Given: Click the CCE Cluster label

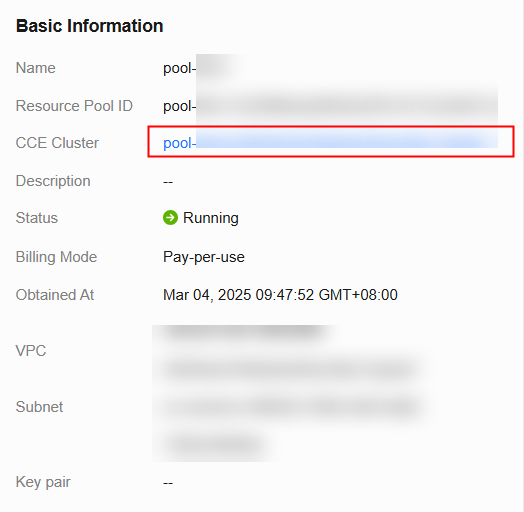Looking at the screenshot, I should point(57,143).
